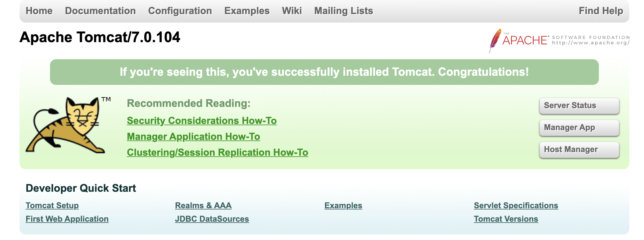Open the Home nav item

[39, 11]
